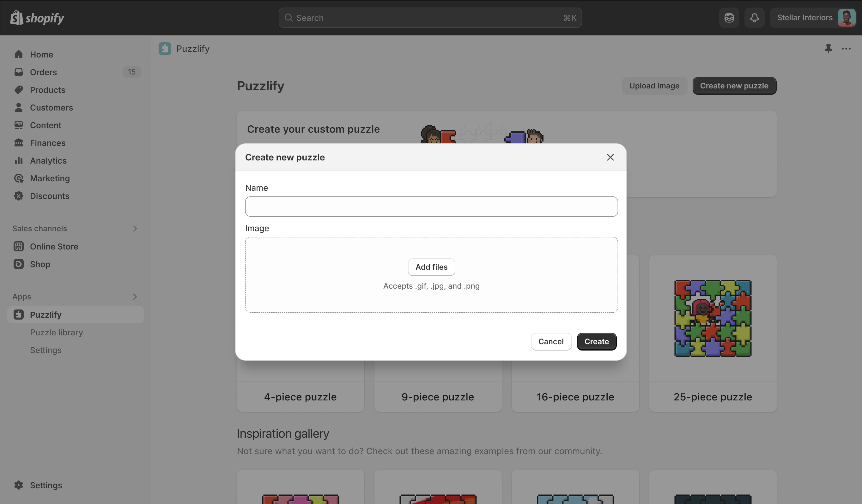Expand the Apps section
Viewport: 862px width, 504px height.
[x=135, y=297]
